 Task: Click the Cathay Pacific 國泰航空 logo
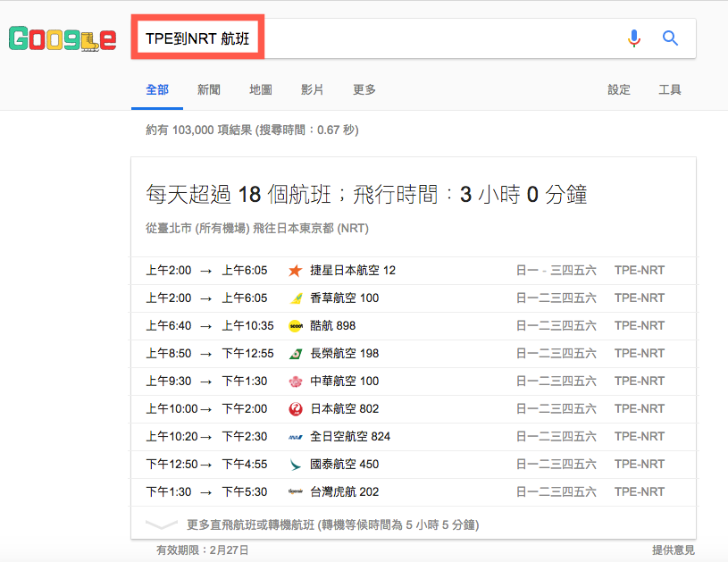[x=296, y=464]
